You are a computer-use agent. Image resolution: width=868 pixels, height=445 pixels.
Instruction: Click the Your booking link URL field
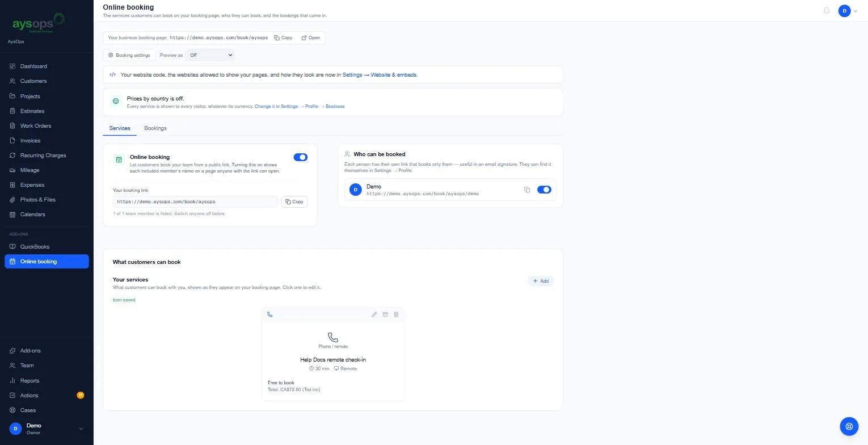(x=195, y=201)
